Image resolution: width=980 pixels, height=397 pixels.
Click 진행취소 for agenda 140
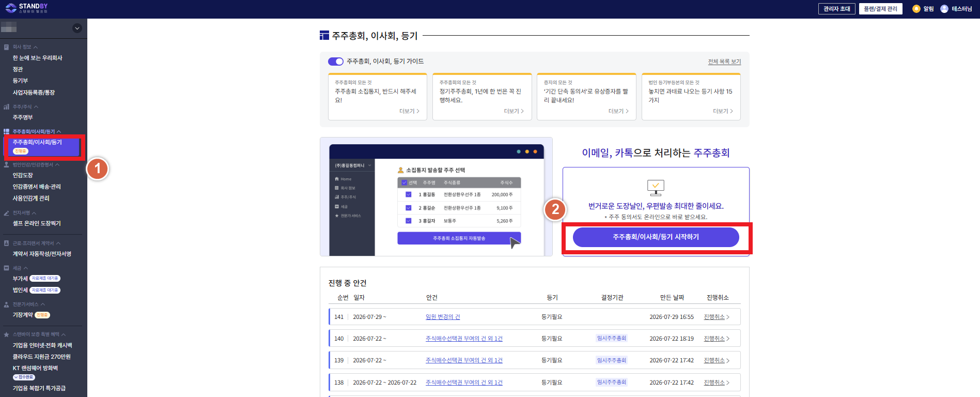[717, 339]
